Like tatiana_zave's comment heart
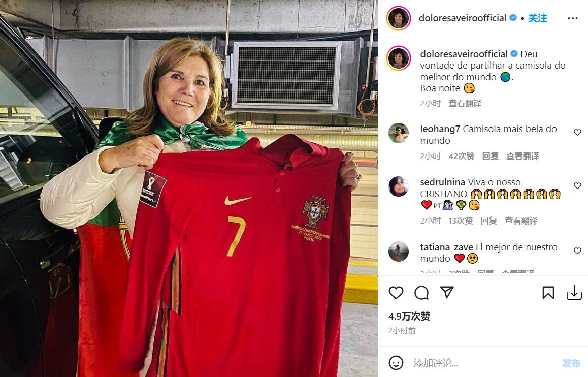 coord(577,250)
